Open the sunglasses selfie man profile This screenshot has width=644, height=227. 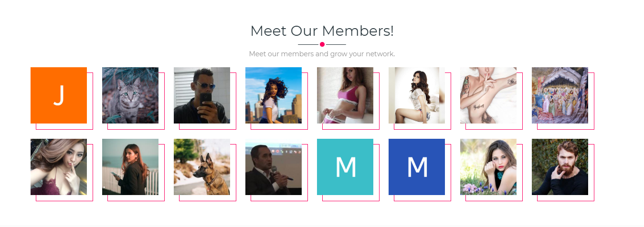click(202, 95)
